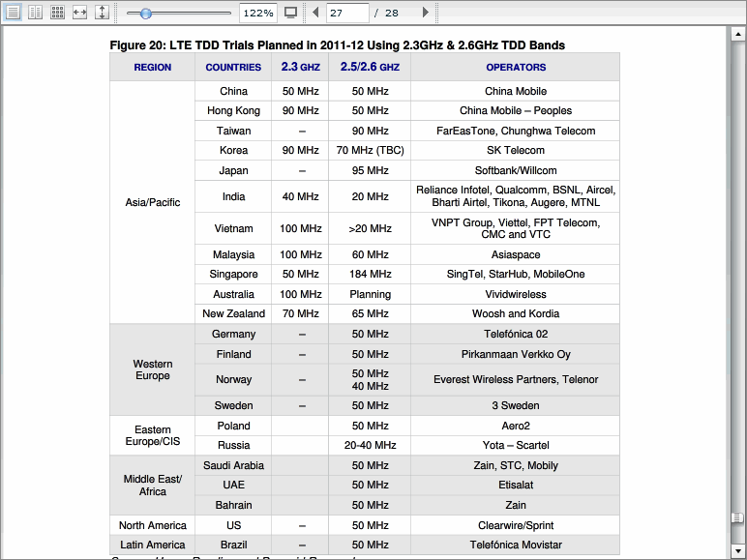Select the Eastern Europe/CIS region cell

[153, 435]
